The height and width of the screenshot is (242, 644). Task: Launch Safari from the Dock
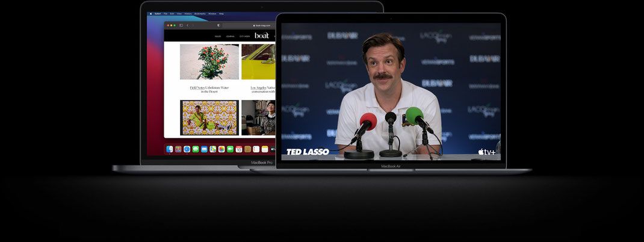[x=187, y=149]
